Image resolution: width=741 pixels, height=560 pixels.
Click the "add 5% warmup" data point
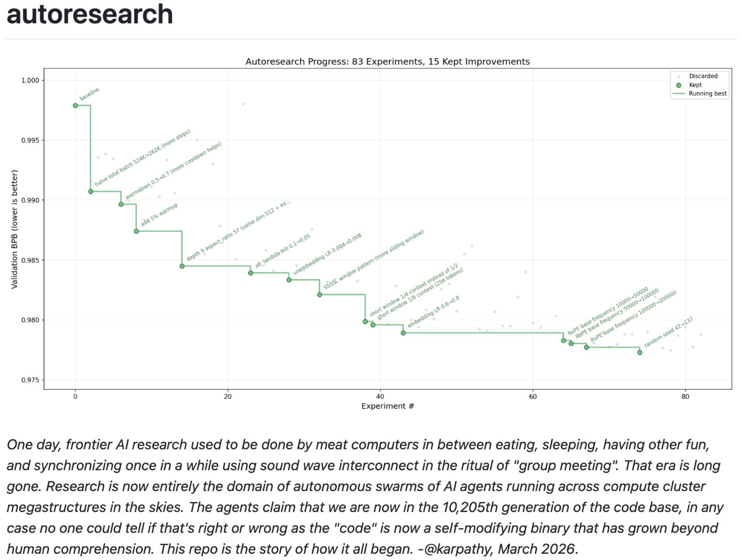click(136, 231)
